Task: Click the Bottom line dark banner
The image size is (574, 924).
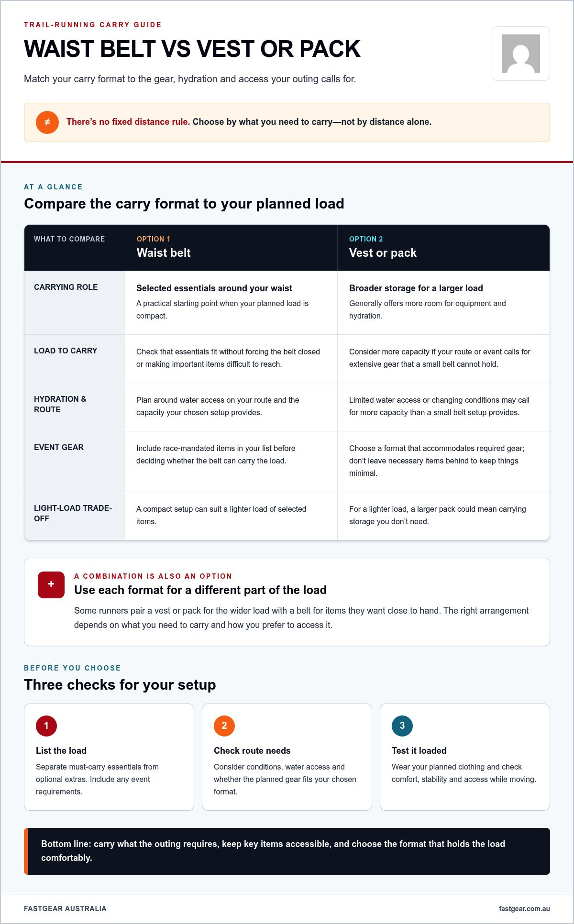Action: point(287,851)
